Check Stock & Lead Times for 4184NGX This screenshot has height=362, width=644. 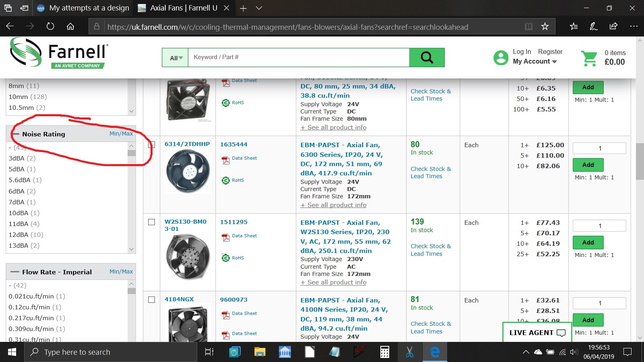431,327
